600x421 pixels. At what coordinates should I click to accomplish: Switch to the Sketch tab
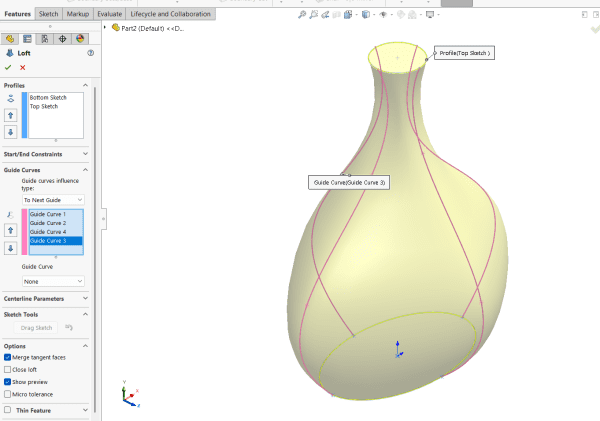(49, 14)
